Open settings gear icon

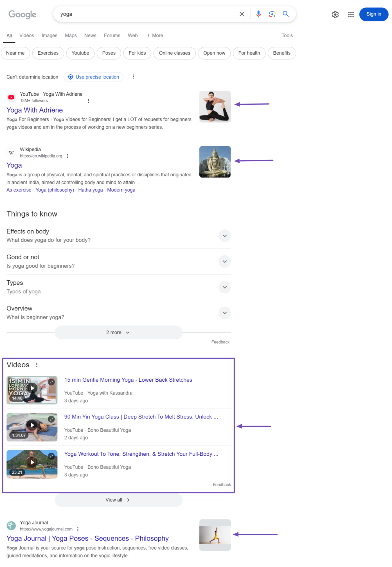(x=335, y=14)
